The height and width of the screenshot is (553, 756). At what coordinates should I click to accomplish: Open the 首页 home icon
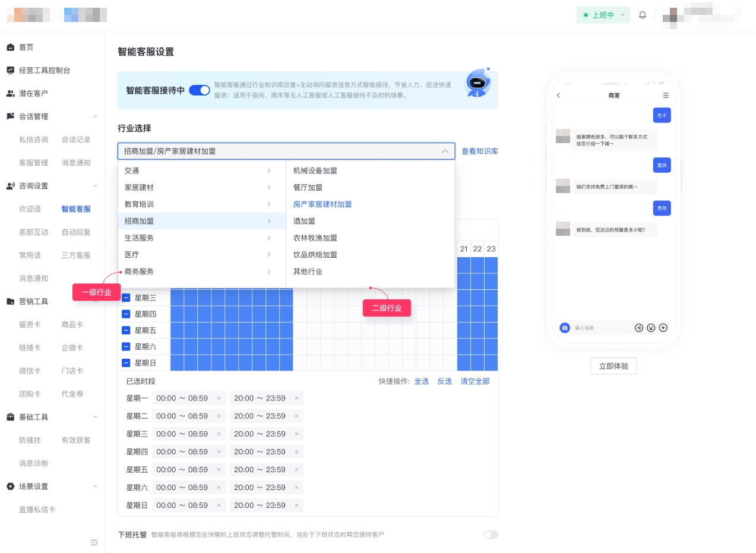(10, 47)
